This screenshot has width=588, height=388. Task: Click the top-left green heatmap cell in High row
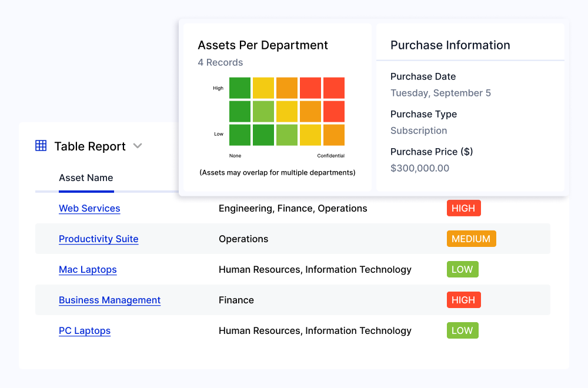tap(240, 88)
